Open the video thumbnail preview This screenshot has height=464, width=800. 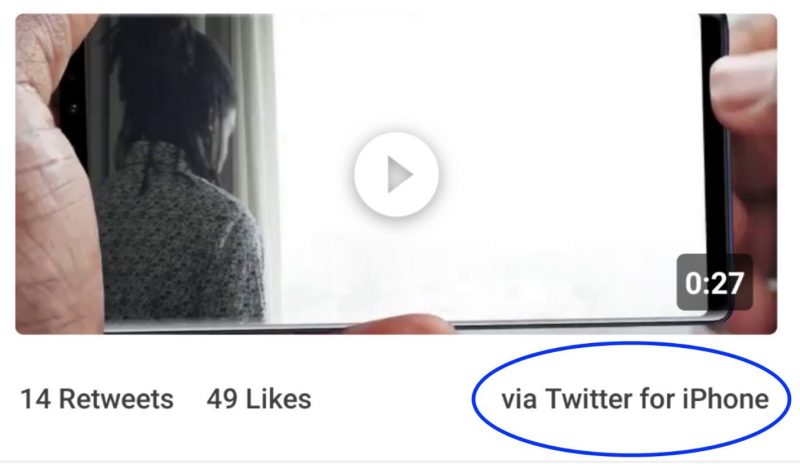click(x=396, y=174)
